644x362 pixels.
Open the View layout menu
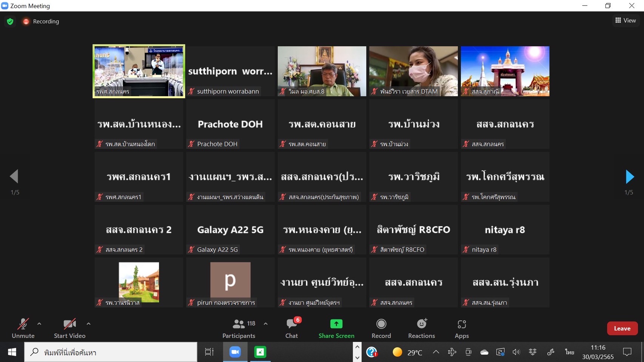626,20
